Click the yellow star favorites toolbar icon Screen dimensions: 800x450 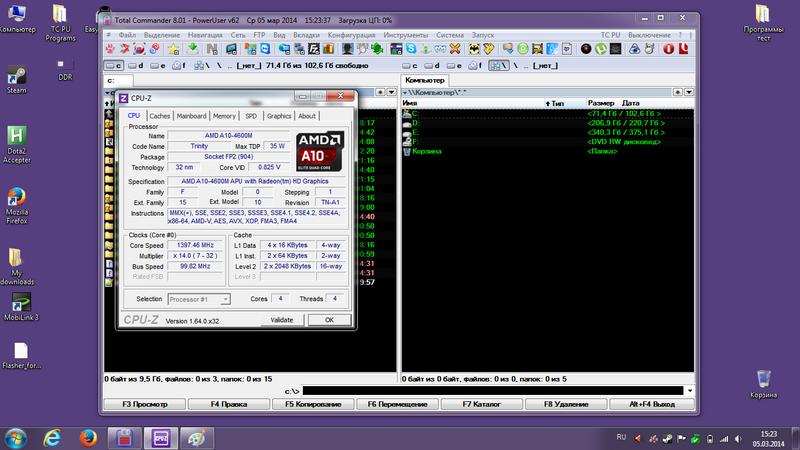coord(173,49)
